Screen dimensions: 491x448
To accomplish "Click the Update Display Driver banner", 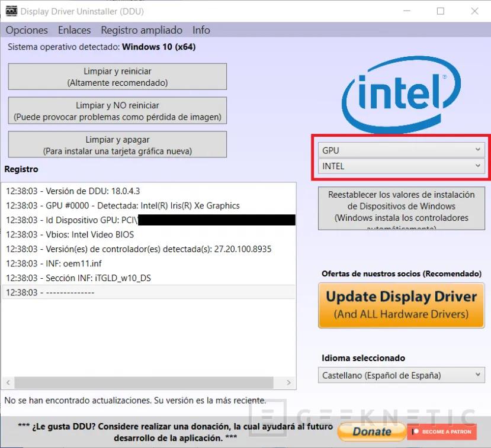I will point(402,305).
